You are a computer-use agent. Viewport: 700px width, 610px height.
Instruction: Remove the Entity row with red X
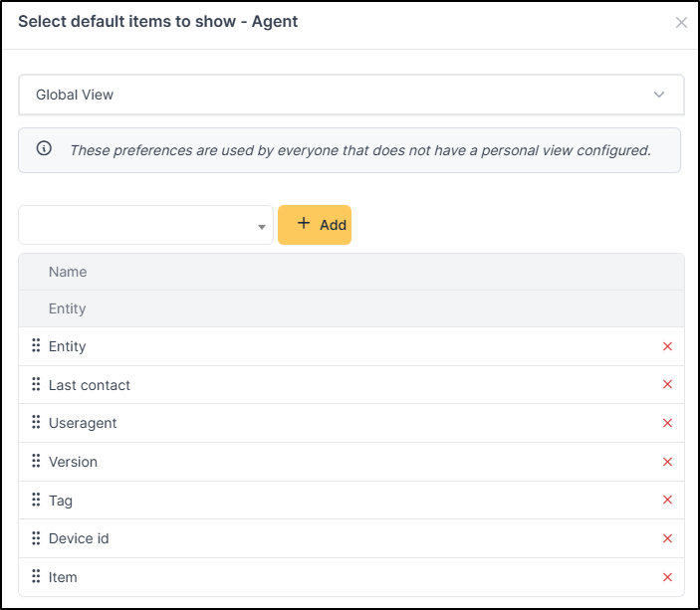pyautogui.click(x=667, y=346)
